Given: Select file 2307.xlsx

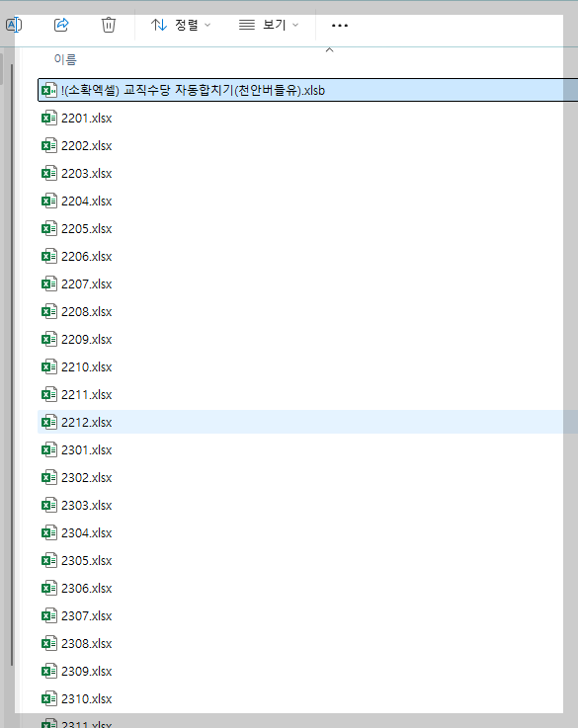Looking at the screenshot, I should coord(86,616).
